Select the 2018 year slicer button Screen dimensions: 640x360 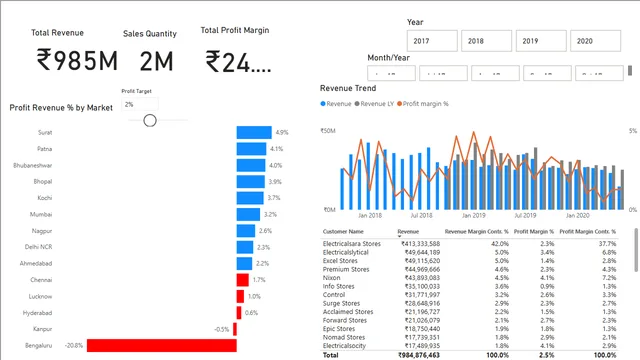[486, 41]
